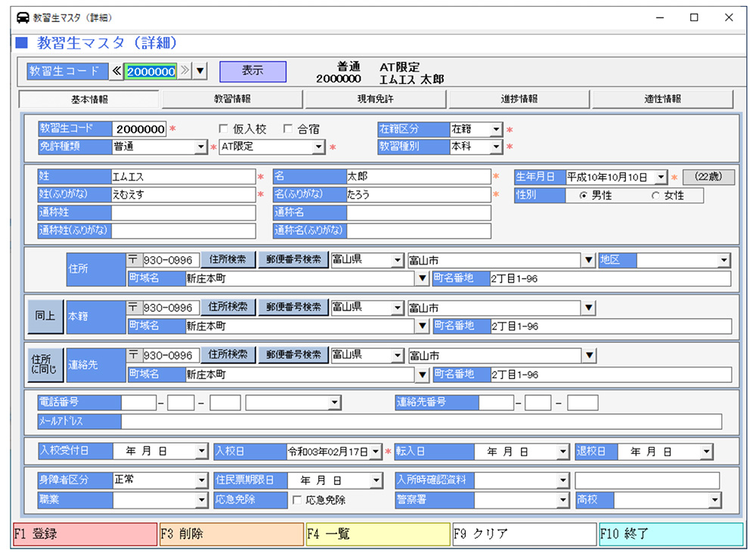Switch to the 基本情報 tab
Viewport: 756px width, 556px height.
tap(89, 99)
